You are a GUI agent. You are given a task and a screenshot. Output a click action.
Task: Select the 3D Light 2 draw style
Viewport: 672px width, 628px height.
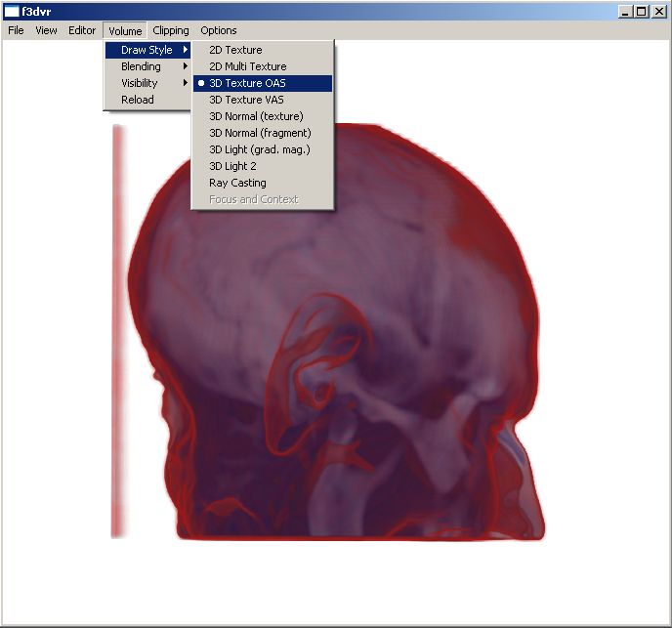tap(263, 166)
